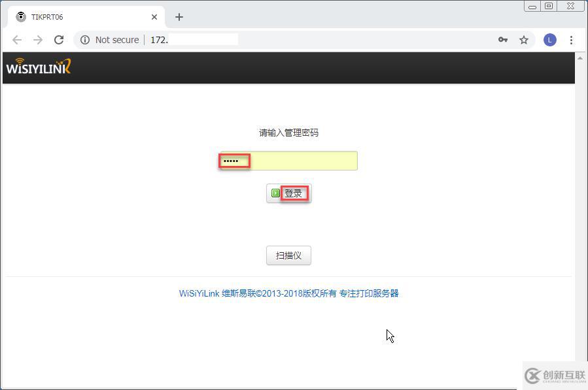Open the Not secure site information indicator
The image size is (588, 390).
click(85, 40)
